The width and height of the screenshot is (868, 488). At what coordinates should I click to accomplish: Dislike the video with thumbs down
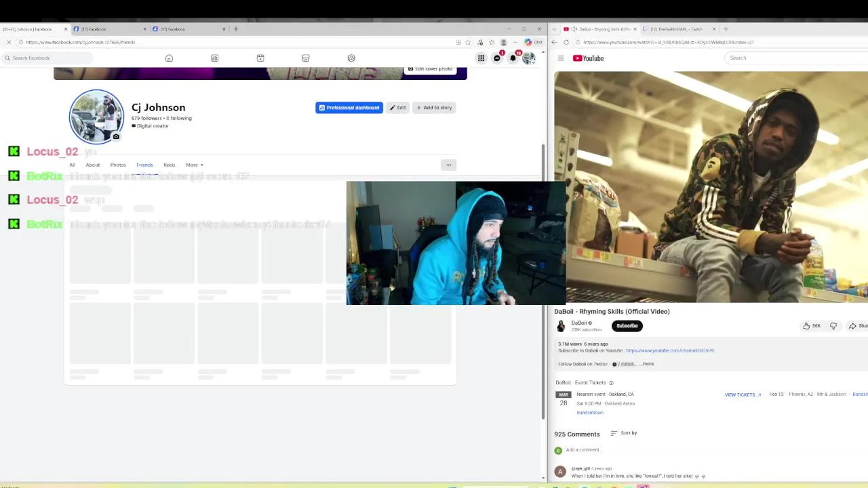coord(833,326)
